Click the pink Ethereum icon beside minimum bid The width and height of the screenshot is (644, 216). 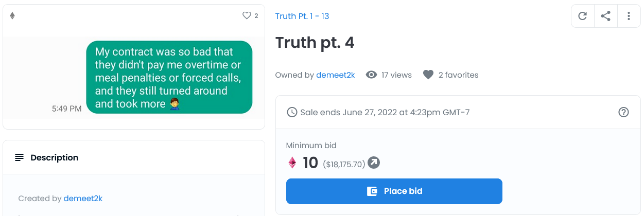[x=292, y=163]
